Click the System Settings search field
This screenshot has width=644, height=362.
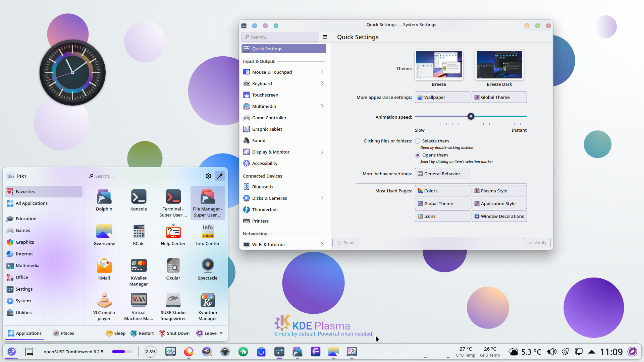280,37
